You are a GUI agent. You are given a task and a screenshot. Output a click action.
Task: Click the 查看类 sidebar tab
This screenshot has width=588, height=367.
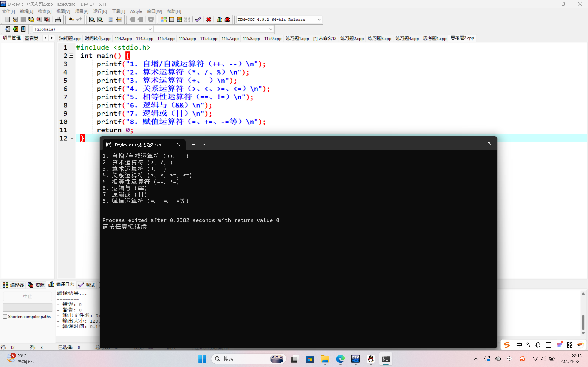point(32,38)
